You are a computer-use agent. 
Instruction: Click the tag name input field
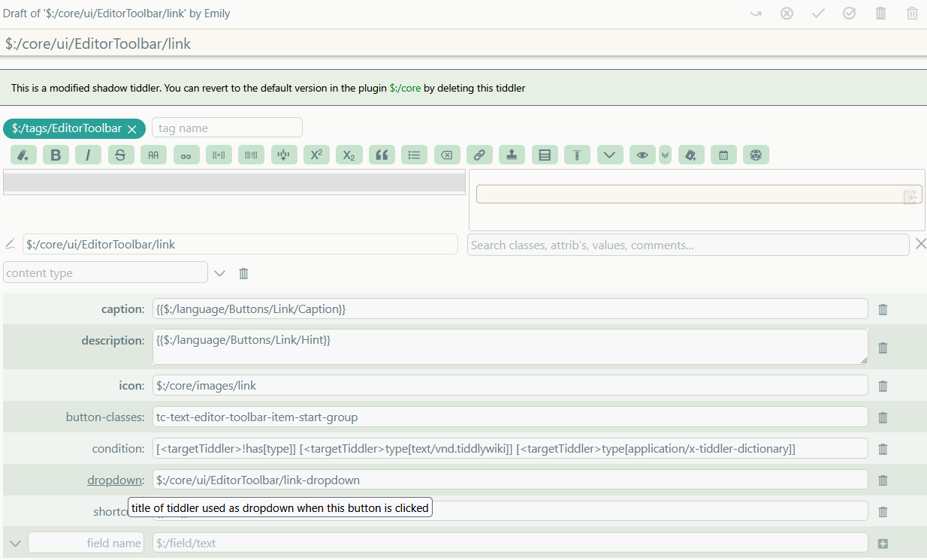(x=227, y=128)
